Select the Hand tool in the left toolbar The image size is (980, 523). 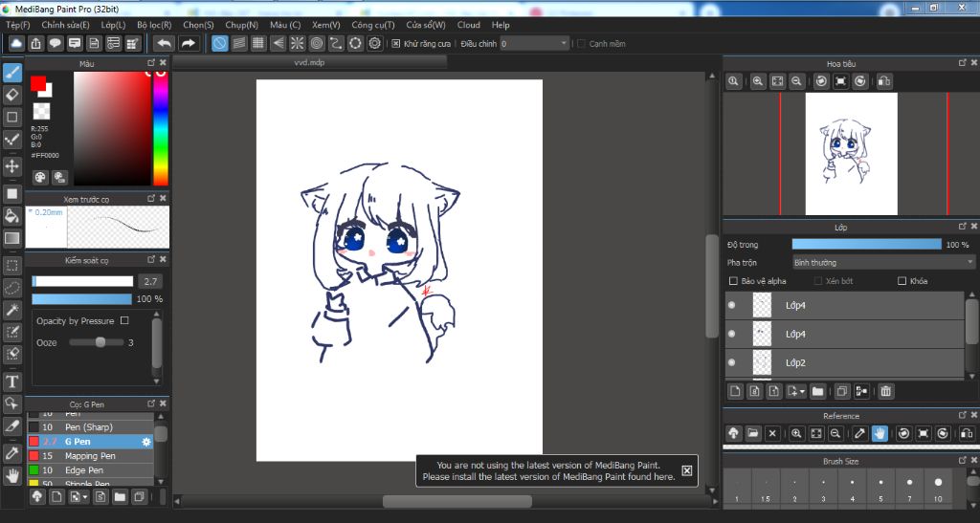[x=11, y=476]
